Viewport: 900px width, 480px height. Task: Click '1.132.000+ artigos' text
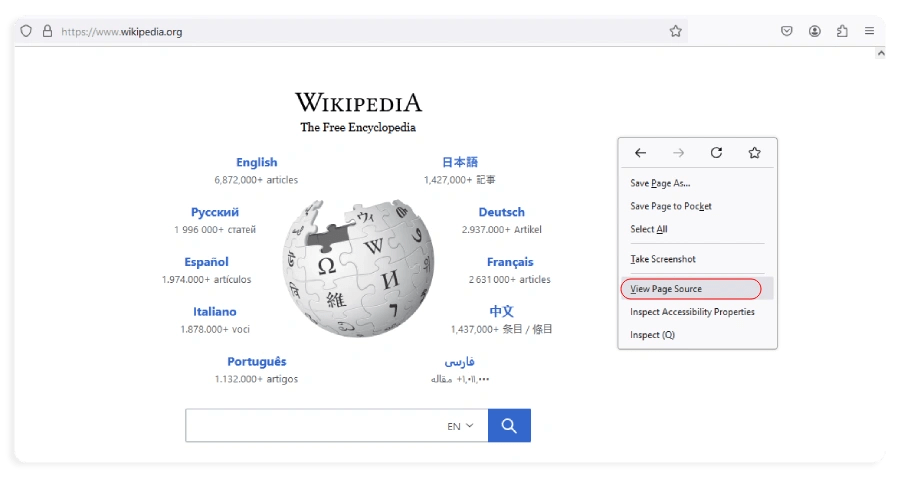(x=257, y=379)
